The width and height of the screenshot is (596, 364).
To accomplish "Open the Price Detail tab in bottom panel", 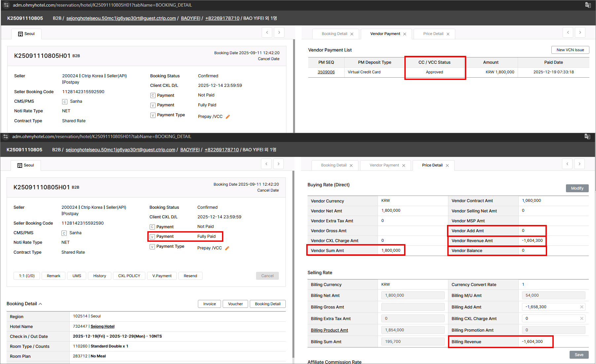I will click(432, 165).
